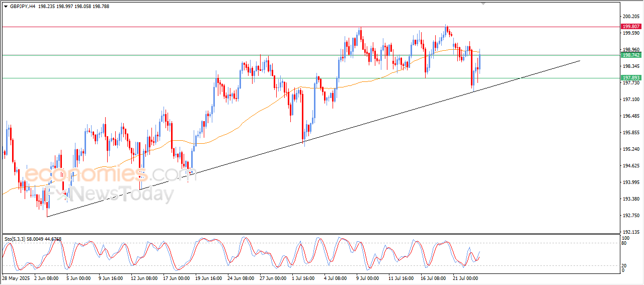Click the stochastic scale value 80
644x285 pixels.
[625, 244]
